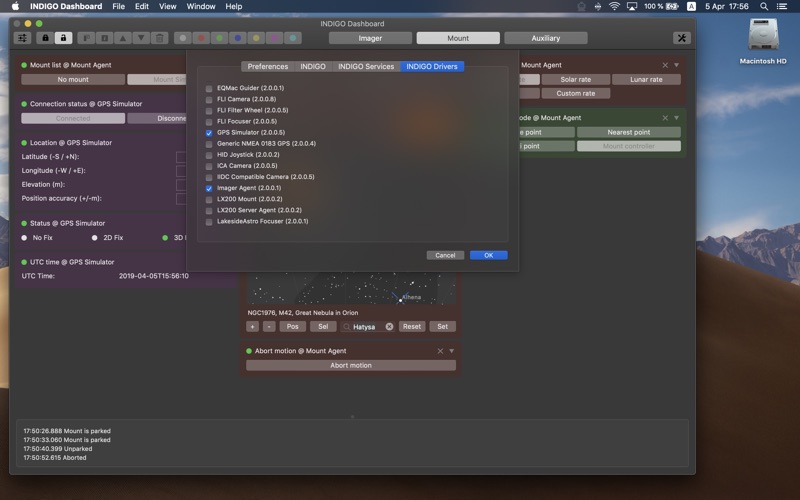Enable IIDC Compatible Camera checkbox
Viewport: 800px width, 500px height.
point(209,178)
